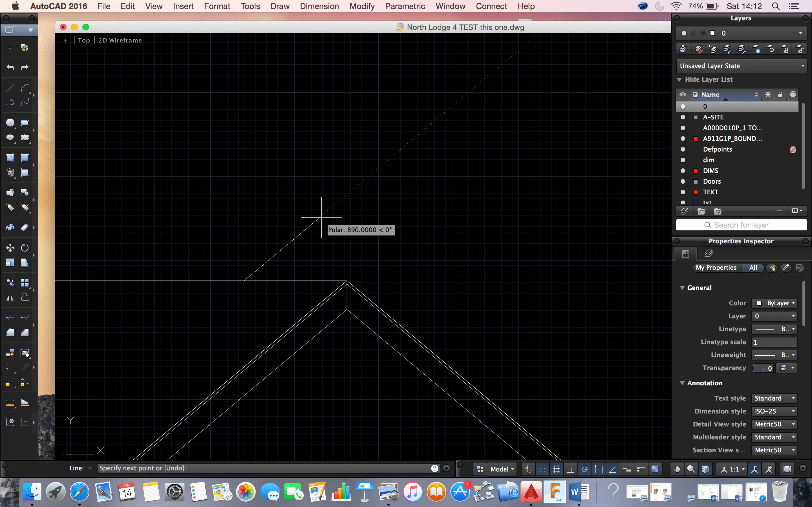Click the Undo arrow icon
The height and width of the screenshot is (507, 812).
10,67
